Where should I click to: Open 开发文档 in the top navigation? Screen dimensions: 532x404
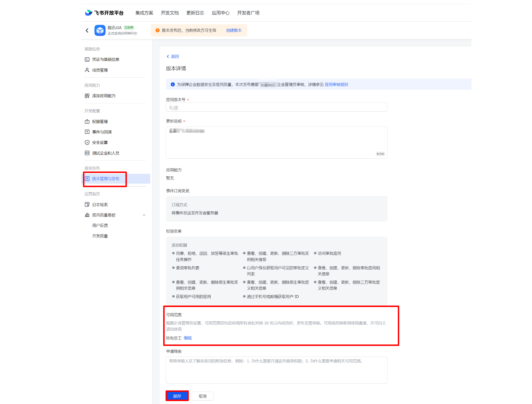pos(170,13)
